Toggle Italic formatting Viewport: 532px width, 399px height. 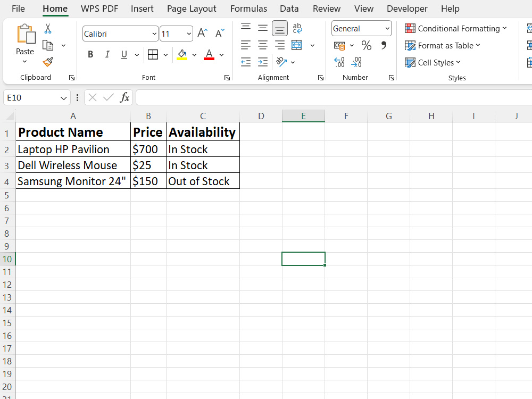tap(107, 55)
